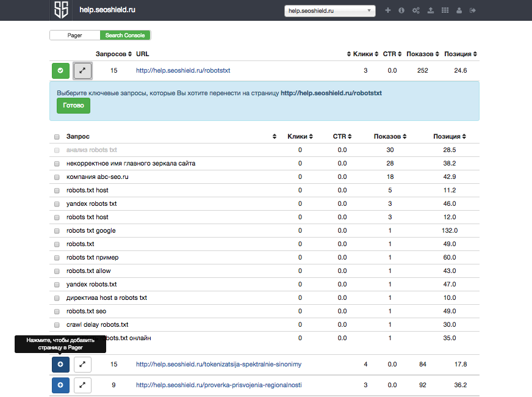Click the 'robots txt host' query text
Screen dimensions: 532x397
point(87,217)
